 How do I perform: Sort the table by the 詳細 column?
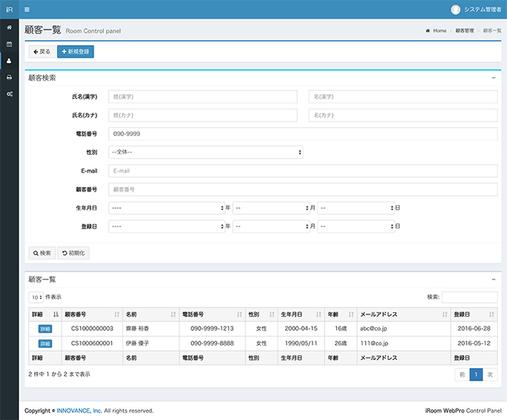pyautogui.click(x=45, y=314)
